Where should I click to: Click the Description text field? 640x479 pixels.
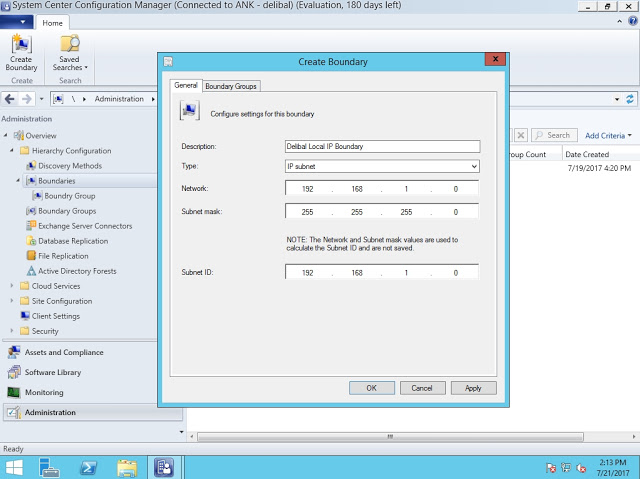click(x=381, y=146)
